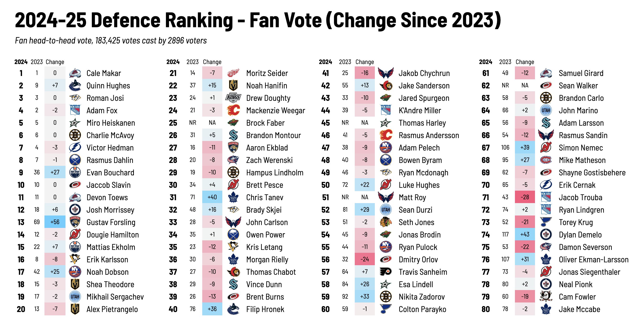Click the Senators logo beside Jake Sanderson

[386, 86]
